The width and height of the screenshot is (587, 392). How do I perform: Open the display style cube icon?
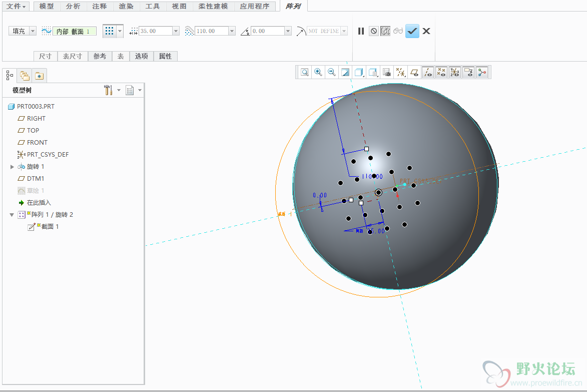pos(359,72)
